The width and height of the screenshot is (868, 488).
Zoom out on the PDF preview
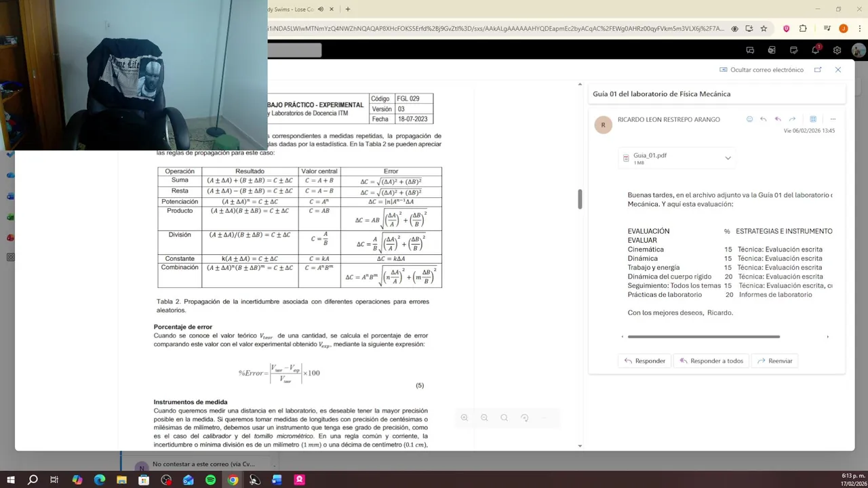(484, 418)
